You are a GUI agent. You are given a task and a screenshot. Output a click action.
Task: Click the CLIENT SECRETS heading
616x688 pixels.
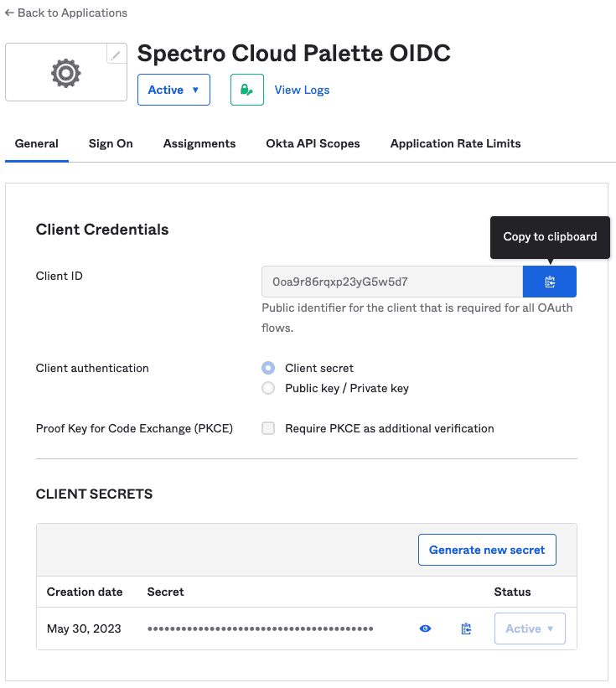click(95, 494)
